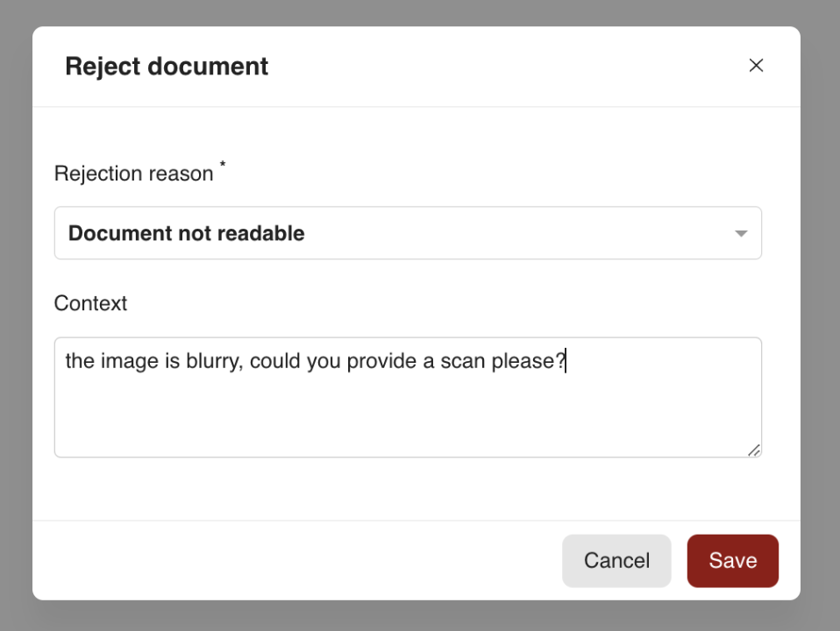The image size is (840, 631).
Task: Click the 'Reject document' dialog title
Action: coord(167,67)
